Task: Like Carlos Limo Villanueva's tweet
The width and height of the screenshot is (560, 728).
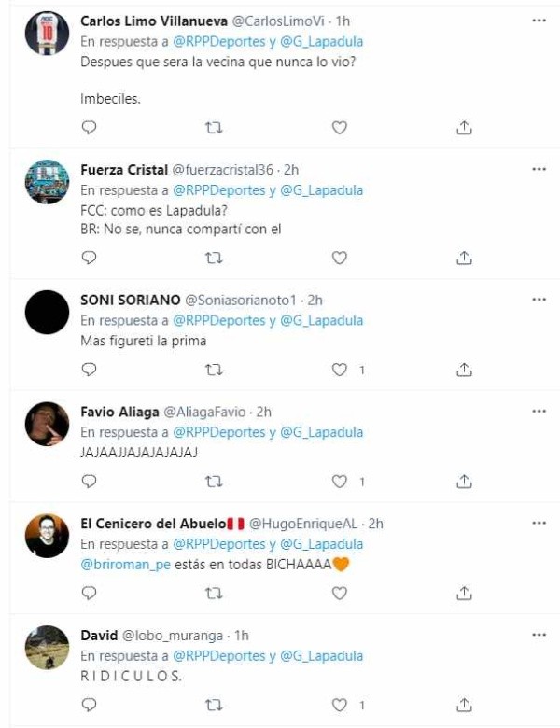Action: click(x=340, y=127)
